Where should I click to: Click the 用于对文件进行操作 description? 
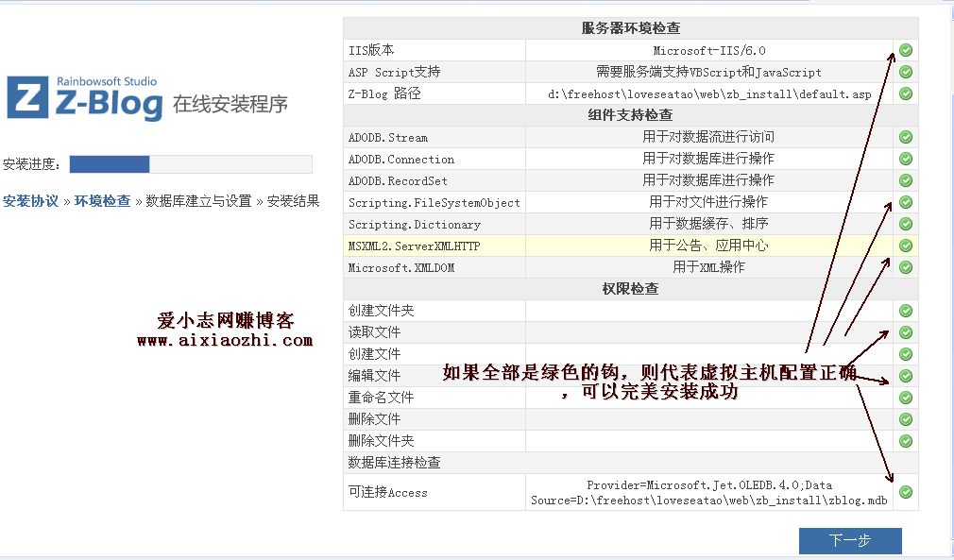pyautogui.click(x=708, y=202)
